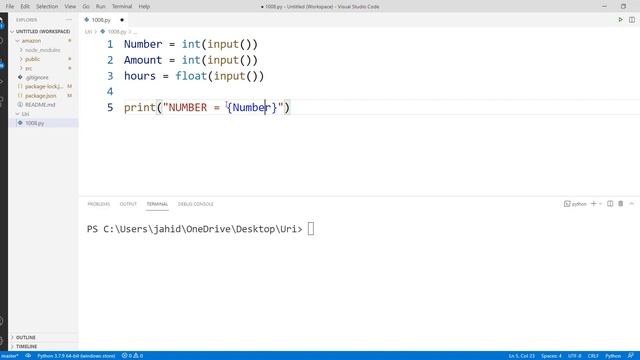The height and width of the screenshot is (360, 640).
Task: Open the Go menu
Action: (x=86, y=7)
